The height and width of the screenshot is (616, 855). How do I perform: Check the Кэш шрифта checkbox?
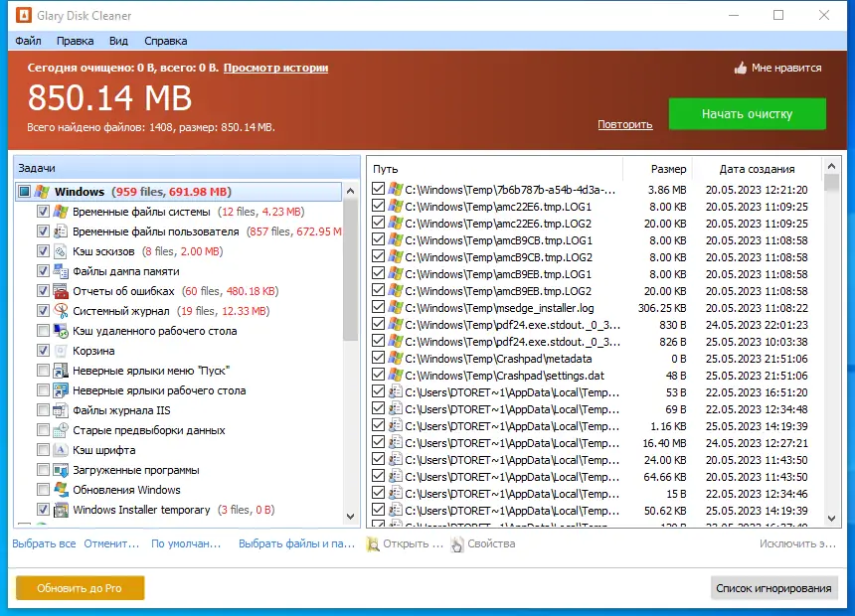43,450
